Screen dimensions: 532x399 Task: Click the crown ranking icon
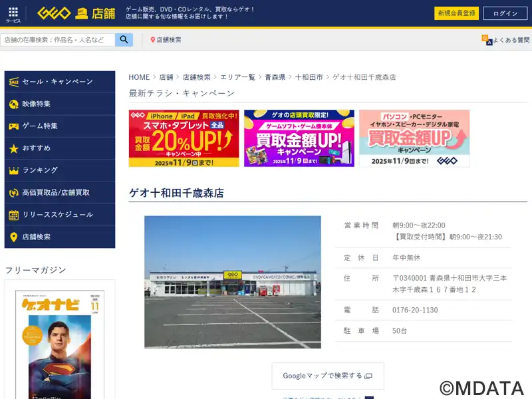pos(13,171)
